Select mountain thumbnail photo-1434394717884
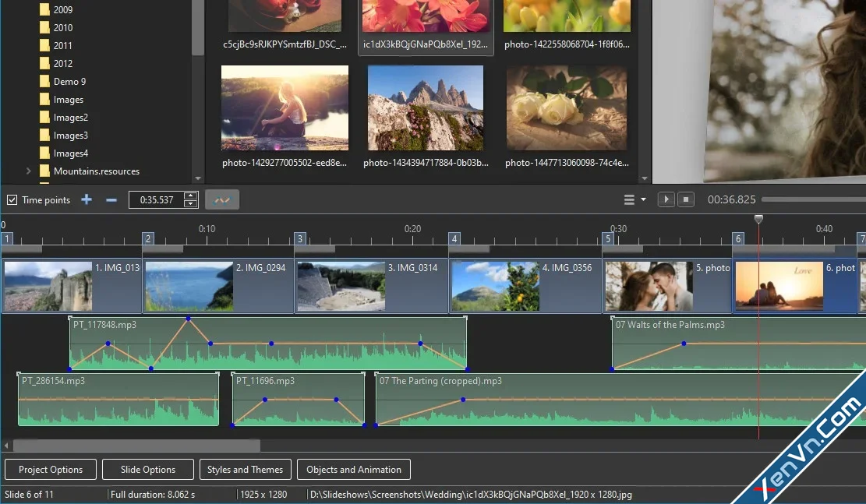Screen dimensions: 866x504 (x=426, y=117)
